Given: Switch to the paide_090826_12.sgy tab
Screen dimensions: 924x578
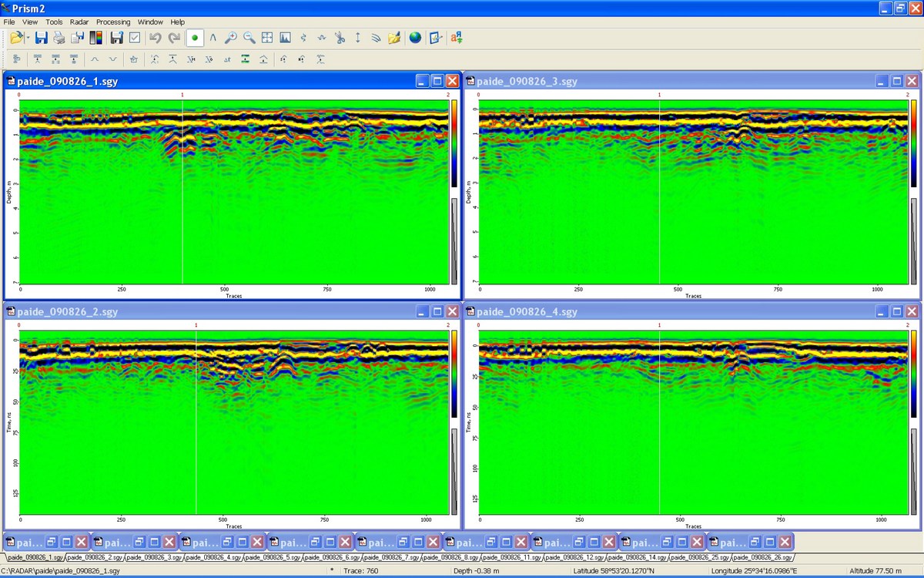Looking at the screenshot, I should pos(577,557).
